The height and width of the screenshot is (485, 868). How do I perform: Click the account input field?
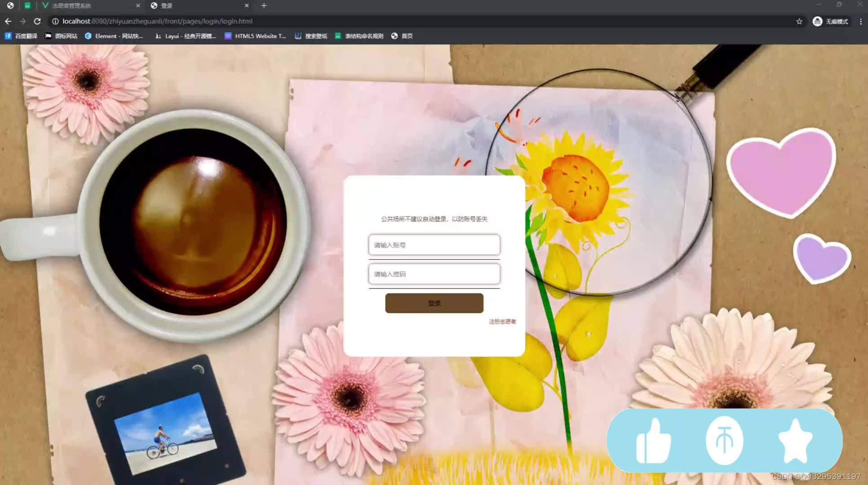point(434,245)
